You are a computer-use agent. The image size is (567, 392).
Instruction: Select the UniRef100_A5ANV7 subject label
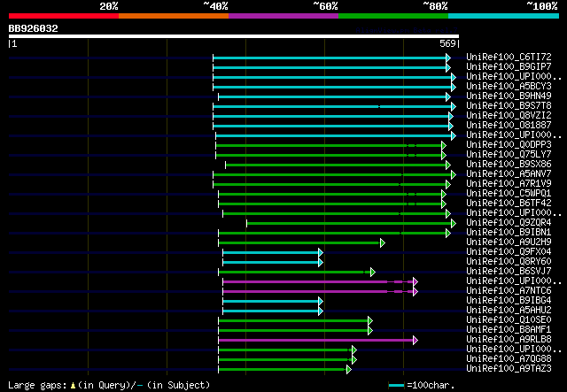click(509, 174)
